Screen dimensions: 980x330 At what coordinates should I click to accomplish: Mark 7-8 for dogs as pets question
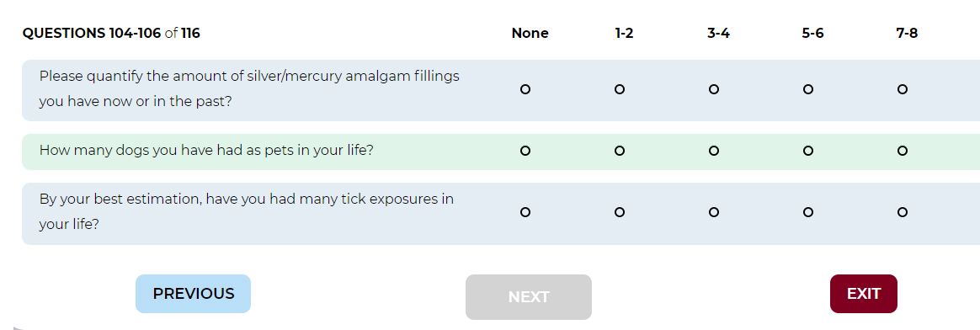[903, 151]
